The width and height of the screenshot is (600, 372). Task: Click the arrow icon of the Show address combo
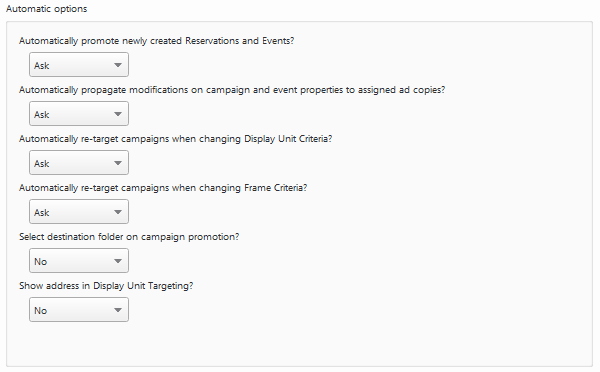pyautogui.click(x=118, y=310)
